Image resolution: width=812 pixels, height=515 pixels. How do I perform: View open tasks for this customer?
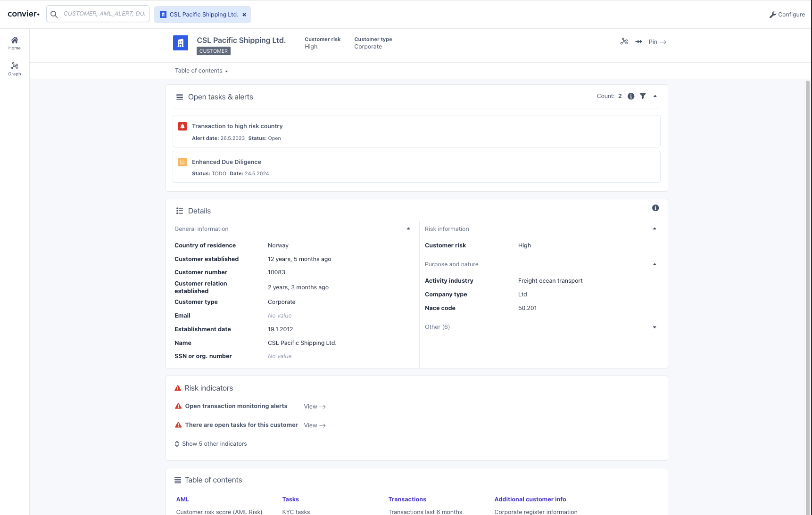click(315, 425)
